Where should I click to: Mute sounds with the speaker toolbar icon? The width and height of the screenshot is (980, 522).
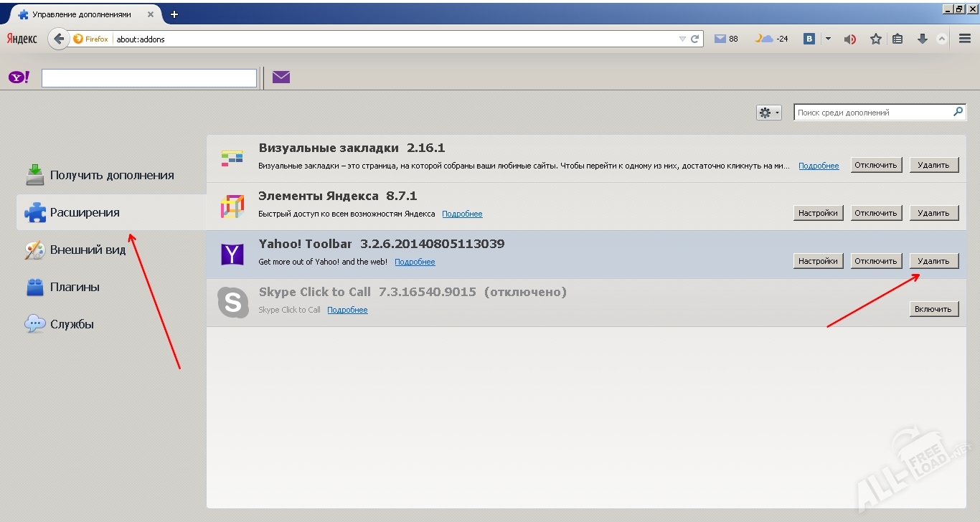pos(850,38)
